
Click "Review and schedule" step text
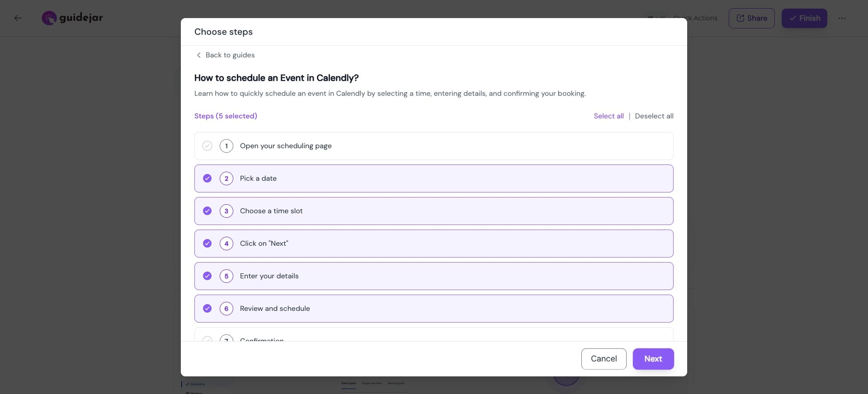pyautogui.click(x=275, y=309)
